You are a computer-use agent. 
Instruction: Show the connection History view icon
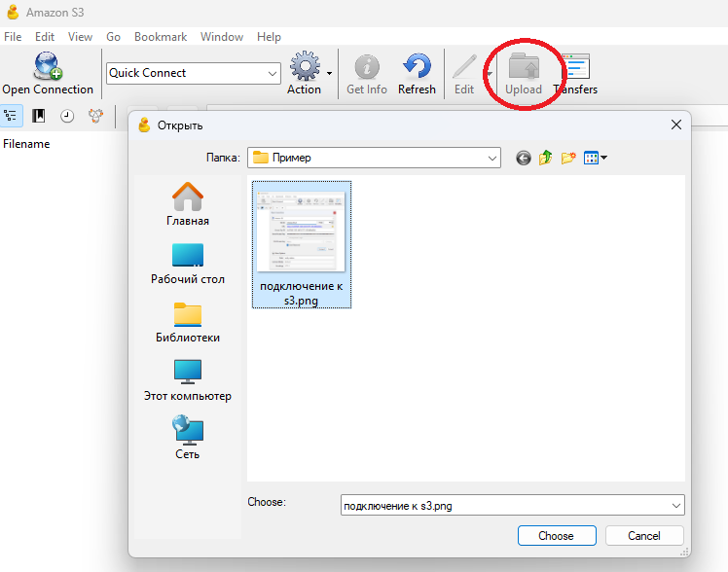(x=67, y=116)
